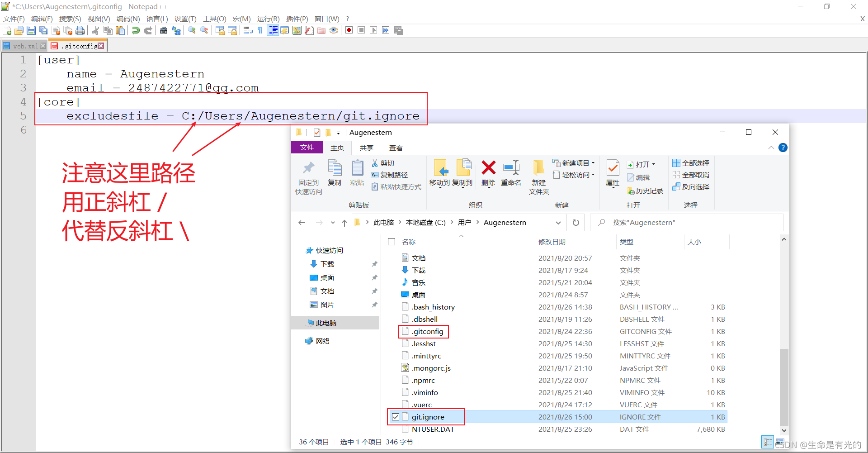Toggle Show All Characters pilcrow icon
868x453 pixels.
[x=260, y=30]
